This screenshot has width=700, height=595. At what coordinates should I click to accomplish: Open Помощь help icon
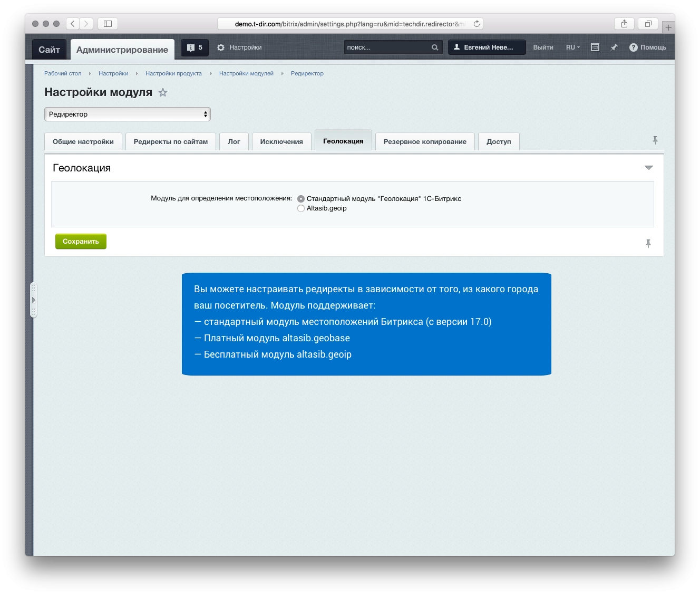648,47
